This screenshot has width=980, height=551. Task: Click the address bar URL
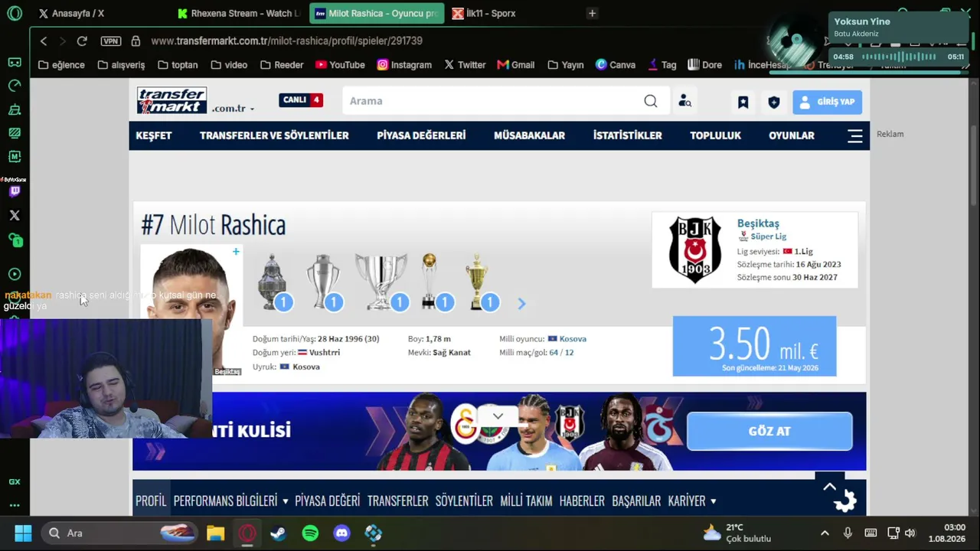click(x=287, y=41)
